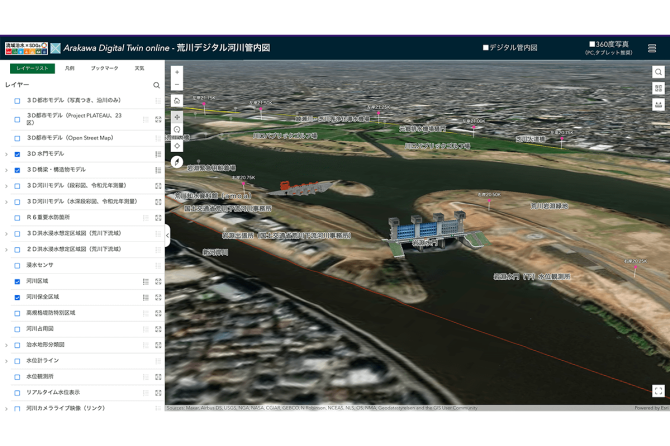Open the ブックマーク tab

pos(104,68)
